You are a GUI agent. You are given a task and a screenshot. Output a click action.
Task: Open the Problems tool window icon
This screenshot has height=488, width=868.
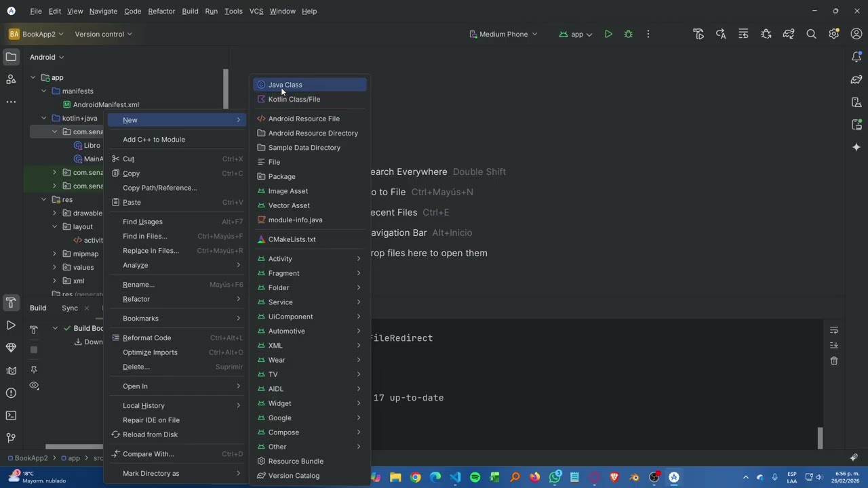click(x=11, y=392)
